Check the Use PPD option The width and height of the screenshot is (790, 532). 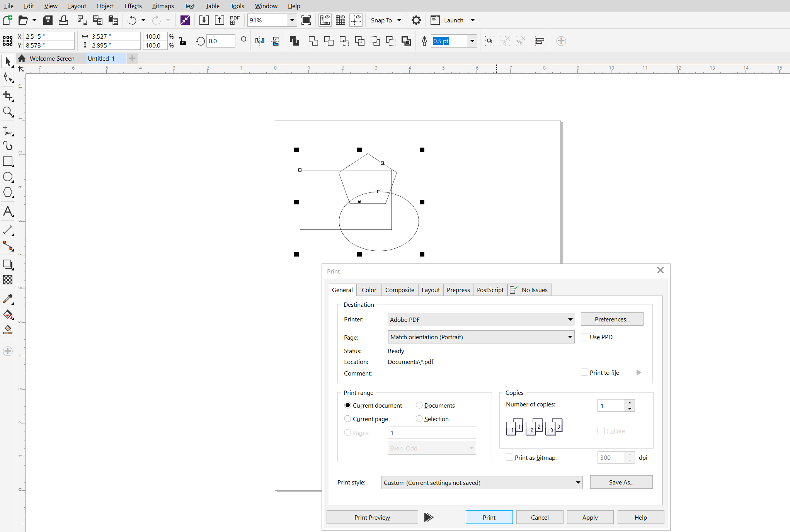pyautogui.click(x=584, y=337)
